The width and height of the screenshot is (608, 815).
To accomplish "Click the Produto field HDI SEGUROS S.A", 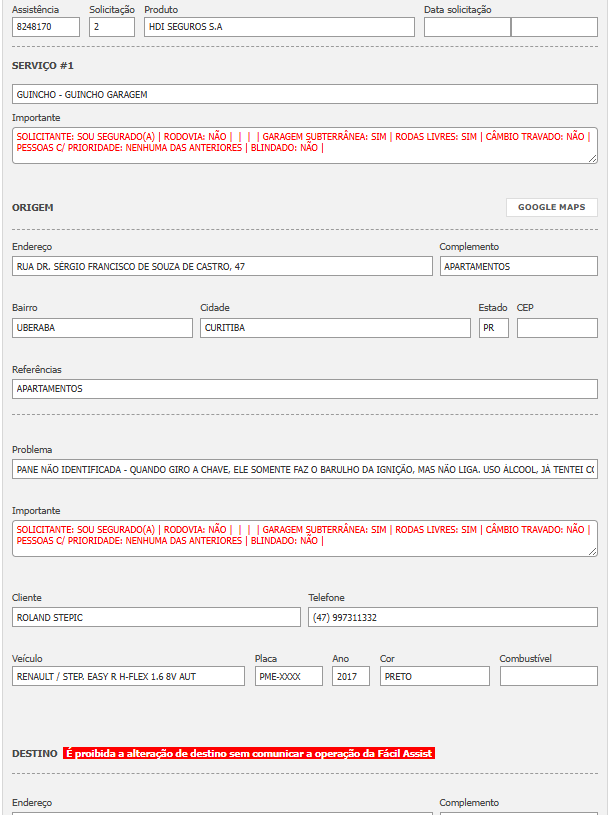I will 279,27.
